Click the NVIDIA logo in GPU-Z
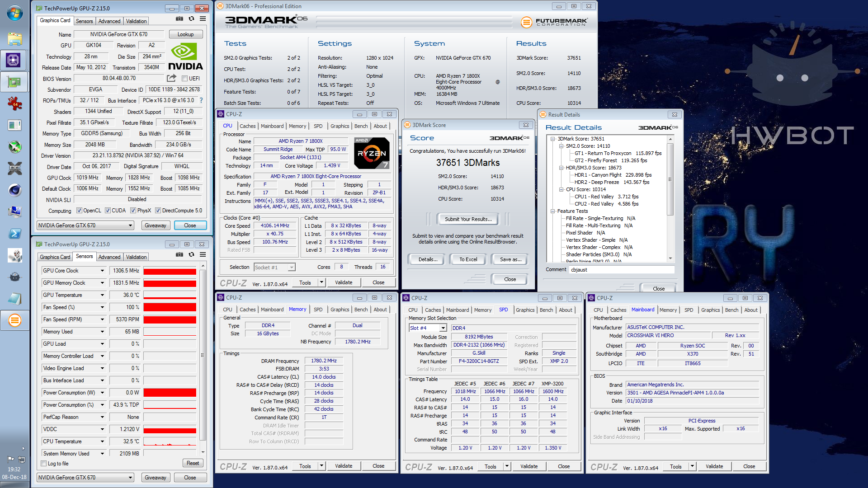 click(185, 56)
